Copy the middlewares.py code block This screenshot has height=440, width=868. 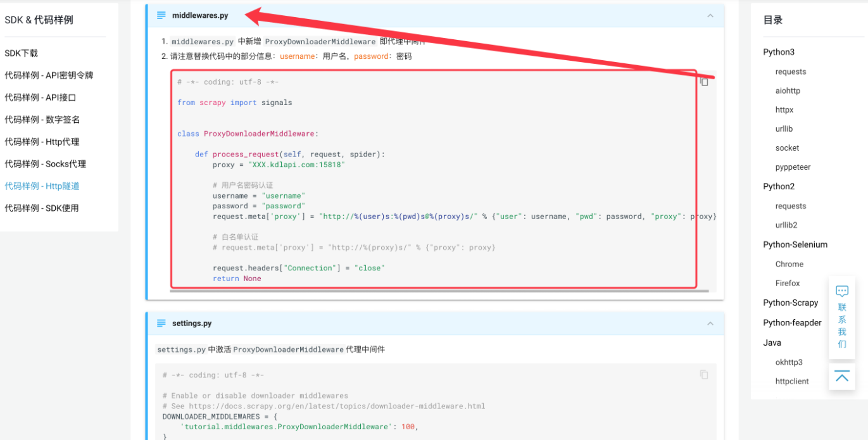click(x=704, y=82)
